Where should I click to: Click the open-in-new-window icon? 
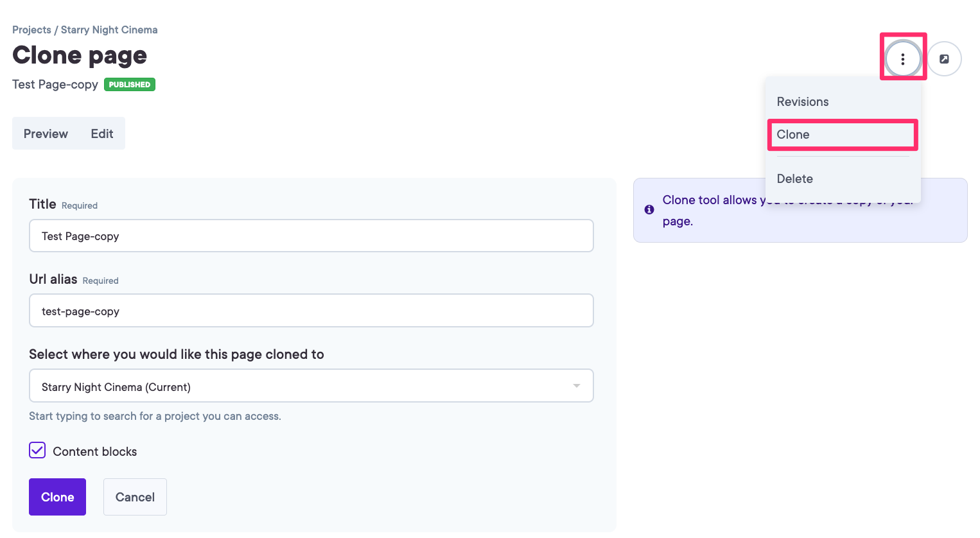point(944,58)
